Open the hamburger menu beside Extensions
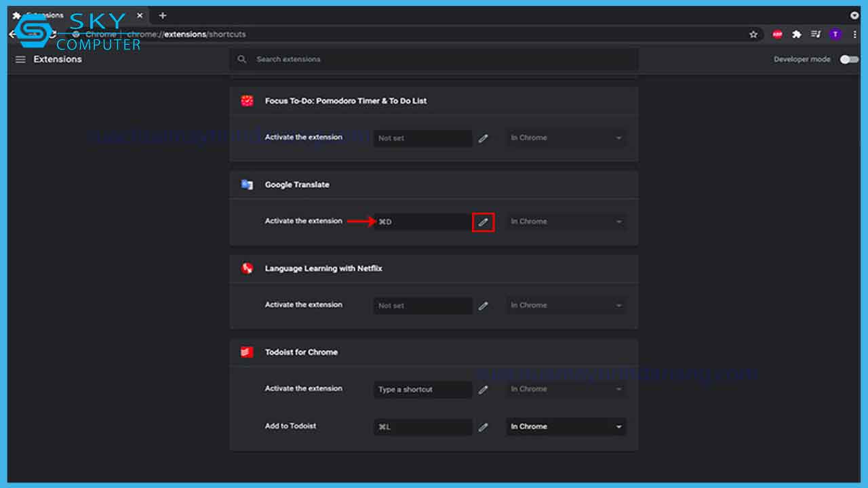This screenshot has height=488, width=868. coord(20,60)
